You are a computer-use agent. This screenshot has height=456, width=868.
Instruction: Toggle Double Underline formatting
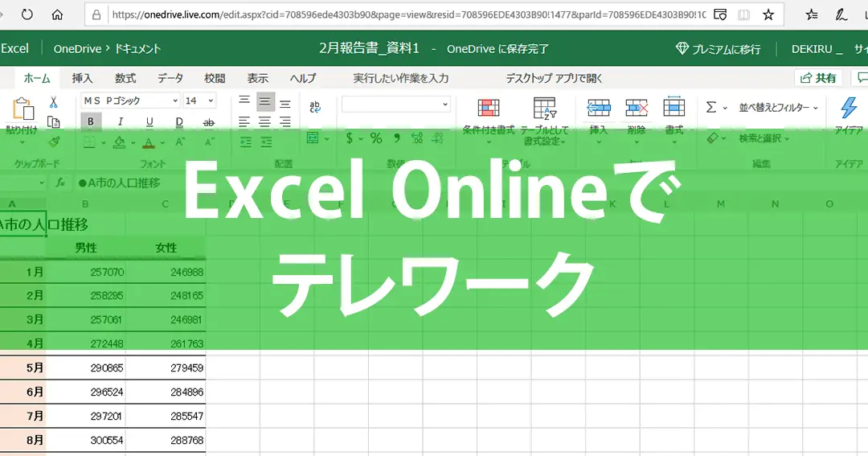pos(178,122)
